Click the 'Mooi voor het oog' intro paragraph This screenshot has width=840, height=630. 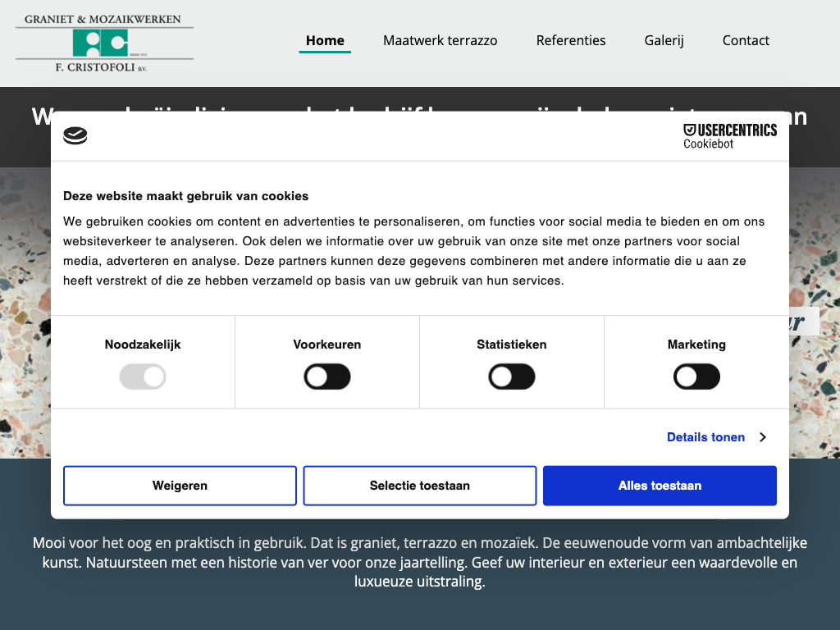pos(420,562)
